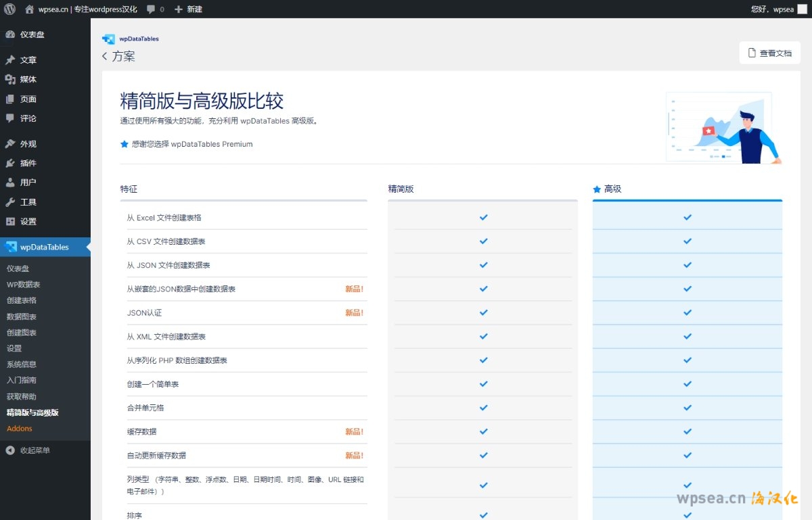Click 精简版 checkmark for 缓存数据 row
Screen dimensions: 812x520
(x=483, y=431)
